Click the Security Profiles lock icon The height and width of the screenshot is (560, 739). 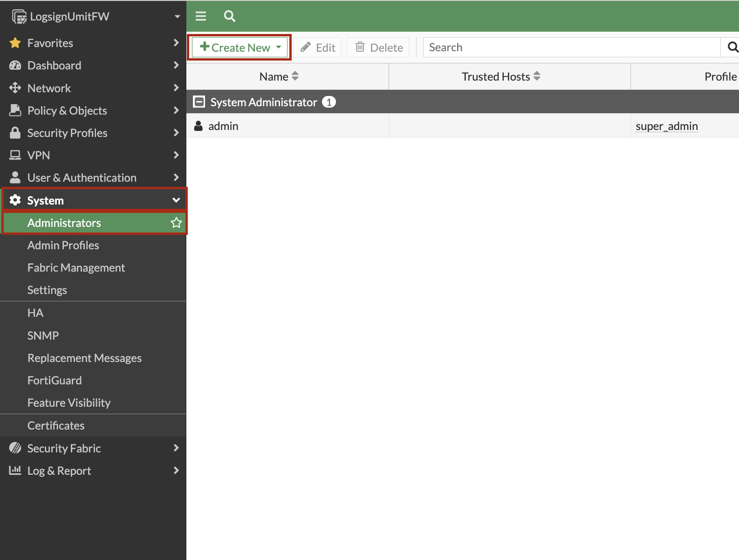coord(15,133)
